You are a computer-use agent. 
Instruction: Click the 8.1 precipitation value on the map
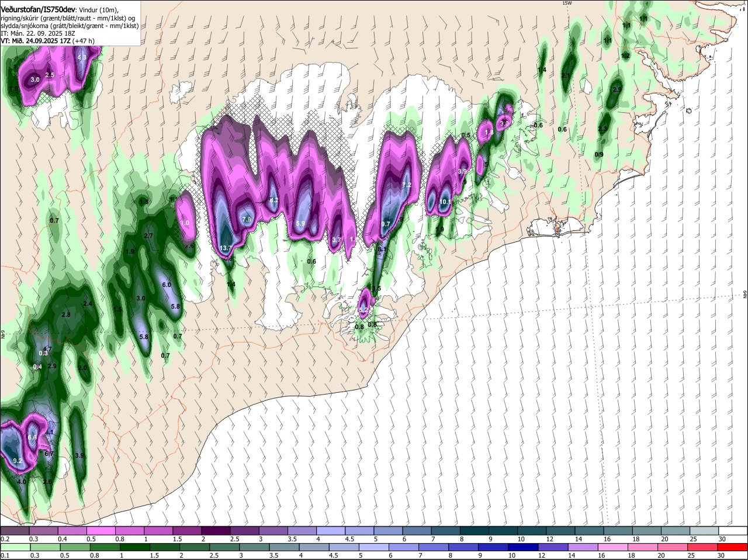tap(382, 250)
